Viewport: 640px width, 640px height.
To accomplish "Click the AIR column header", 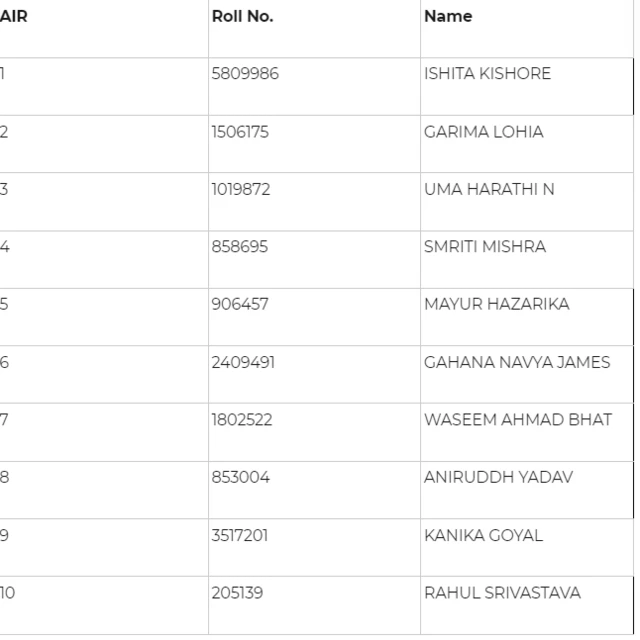I will pyautogui.click(x=14, y=16).
